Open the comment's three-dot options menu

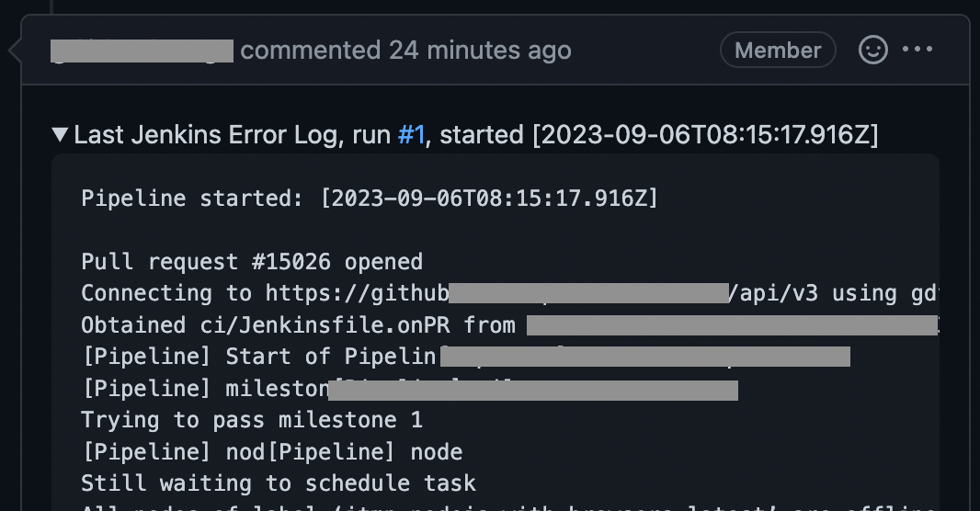(917, 50)
